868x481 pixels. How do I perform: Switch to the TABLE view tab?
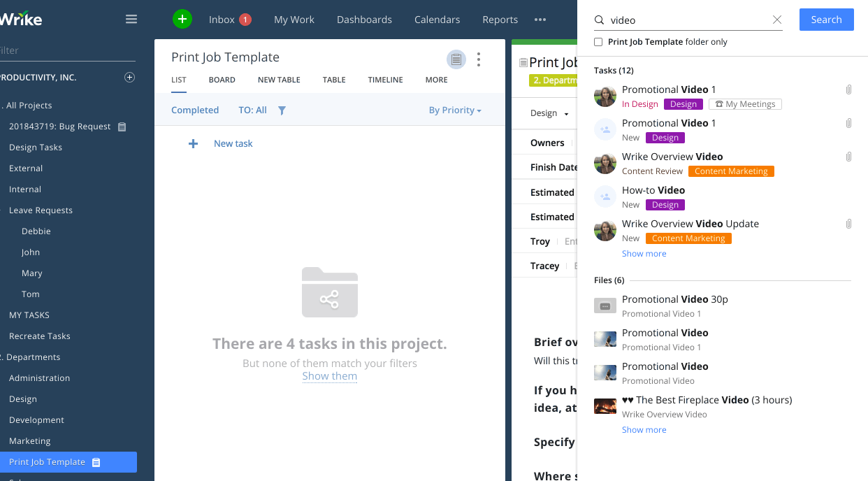pos(334,80)
